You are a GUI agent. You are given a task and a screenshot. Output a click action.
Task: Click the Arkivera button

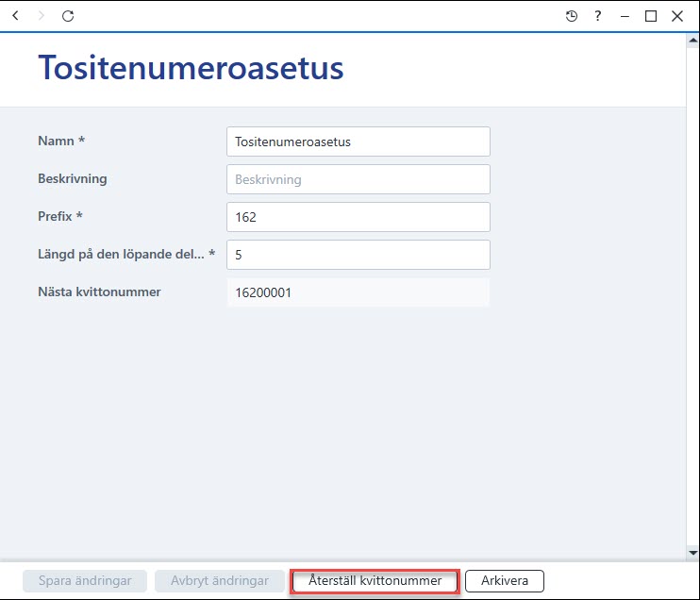pyautogui.click(x=505, y=580)
